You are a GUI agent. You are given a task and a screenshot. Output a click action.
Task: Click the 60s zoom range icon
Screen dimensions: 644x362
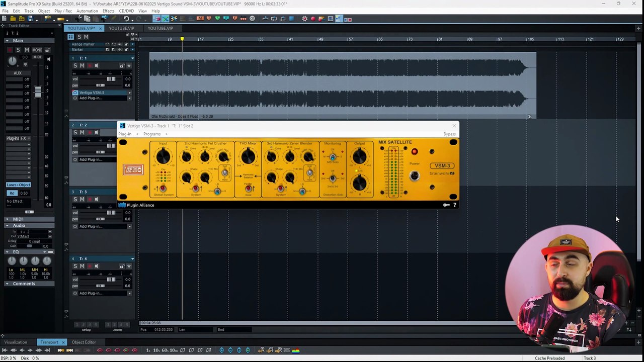tap(165, 350)
